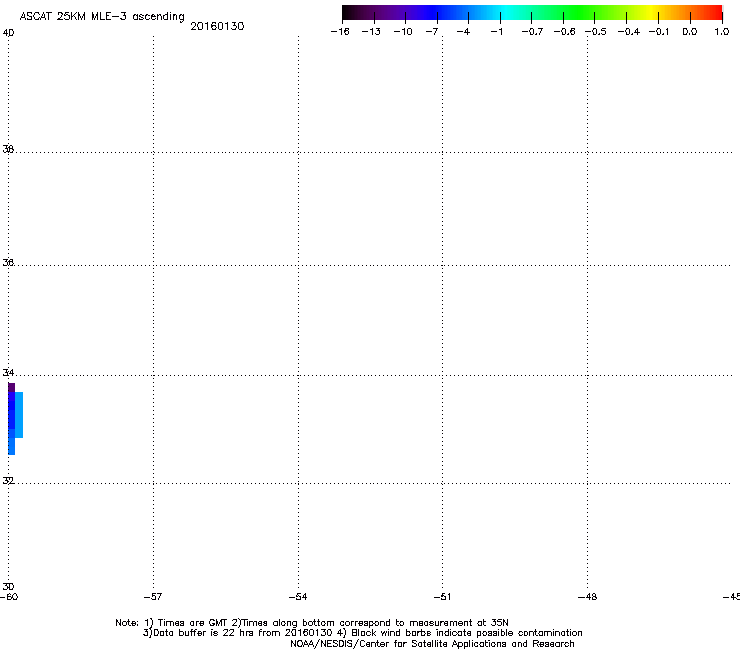Click the color bar gradient legend
Image resolution: width=740 pixels, height=650 pixels.
532,12
